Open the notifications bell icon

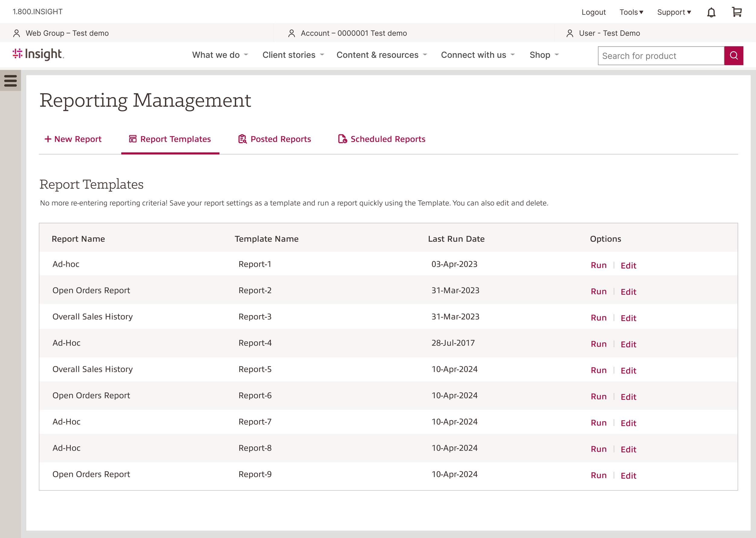pyautogui.click(x=711, y=13)
